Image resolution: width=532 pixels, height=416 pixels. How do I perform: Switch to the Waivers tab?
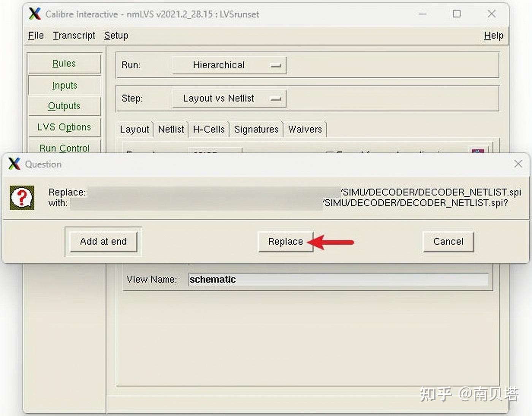point(305,129)
